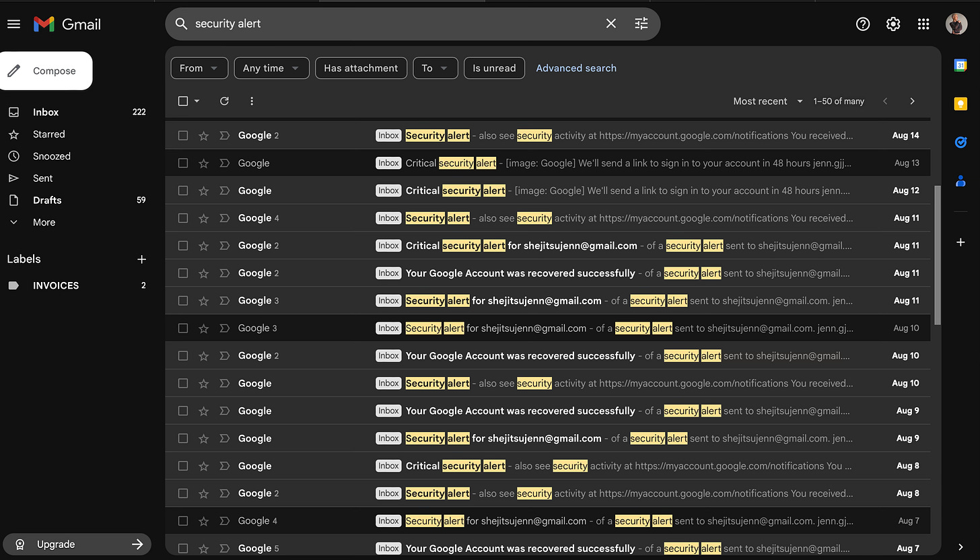Open the Most recent sort dropdown
The image size is (980, 560).
[x=768, y=101]
